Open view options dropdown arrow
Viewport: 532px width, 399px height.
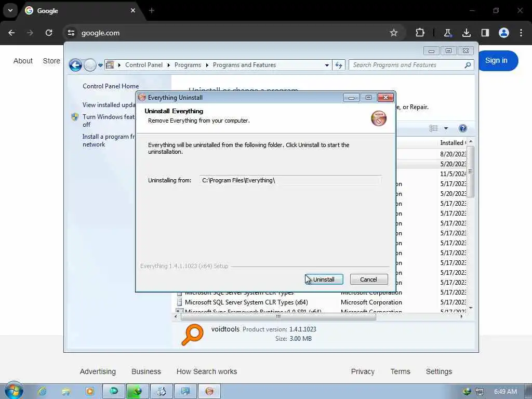tap(446, 128)
